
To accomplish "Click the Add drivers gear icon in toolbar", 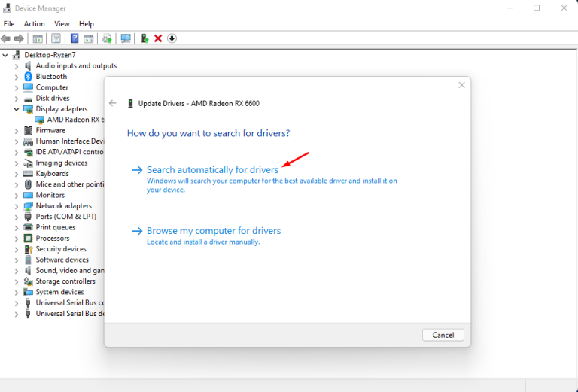I will click(107, 38).
